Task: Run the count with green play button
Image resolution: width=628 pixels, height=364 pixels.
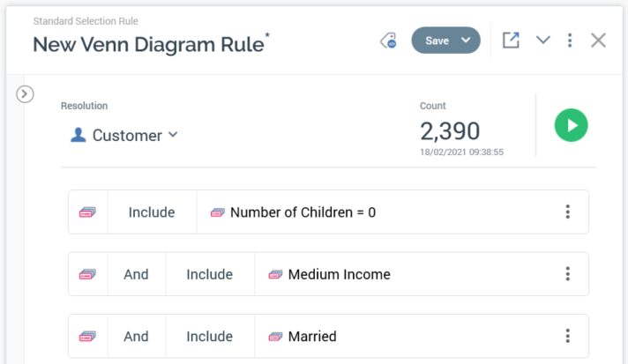Action: coord(572,125)
